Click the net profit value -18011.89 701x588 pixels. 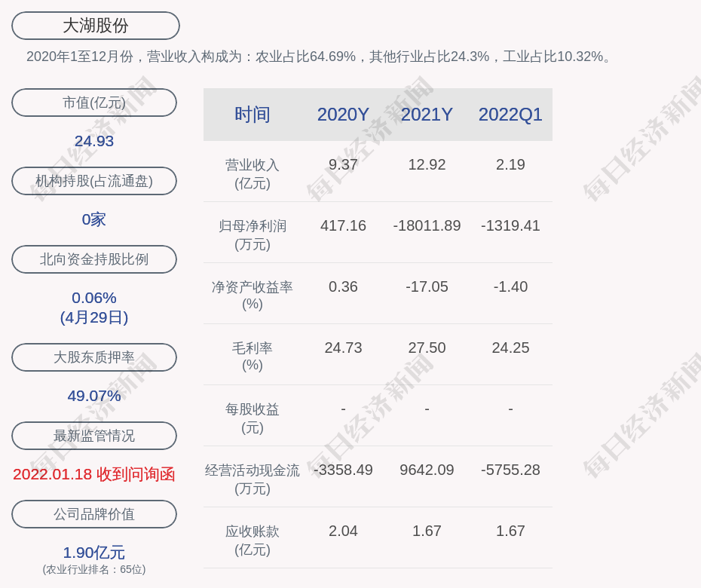click(x=427, y=226)
